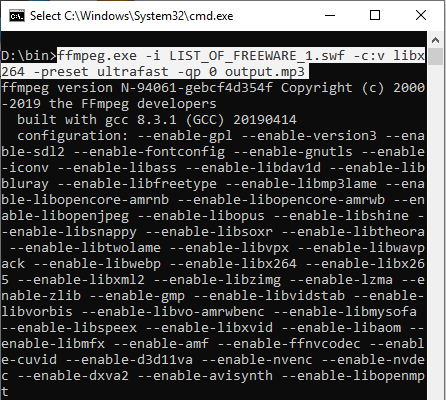Image resolution: width=446 pixels, height=400 pixels.
Task: Click the --enable-libsnappy flag
Action: point(69,232)
